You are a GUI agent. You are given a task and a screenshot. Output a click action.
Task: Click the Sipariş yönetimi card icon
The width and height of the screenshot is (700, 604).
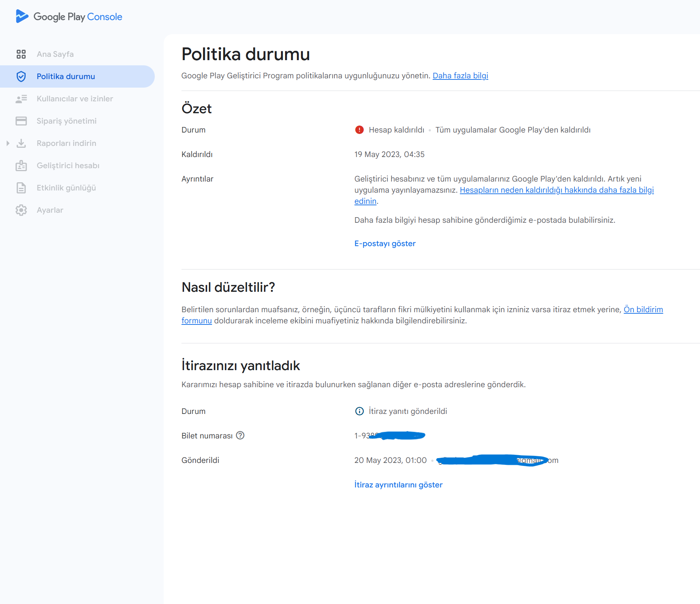[21, 121]
